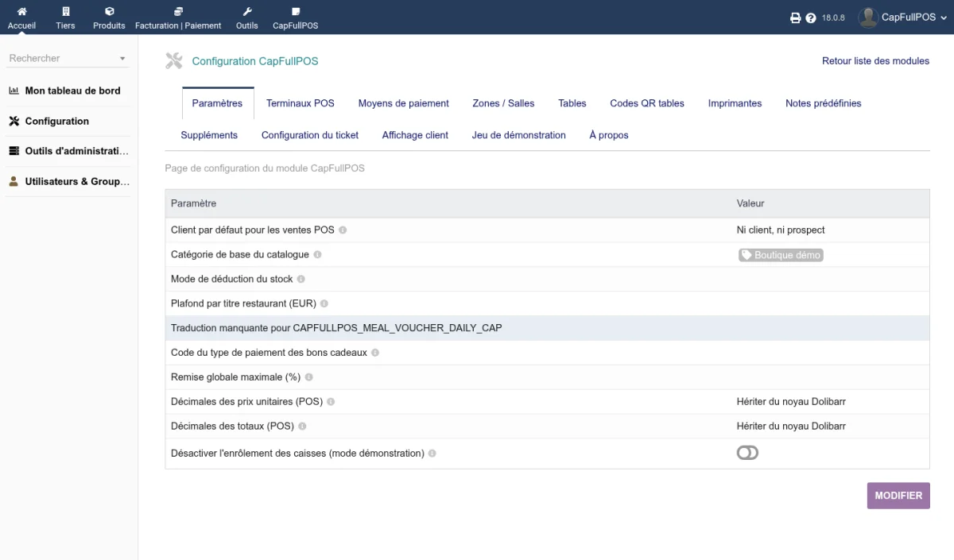This screenshot has height=560, width=954.
Task: Click the Mon tableau de bord chart icon
Action: (14, 91)
